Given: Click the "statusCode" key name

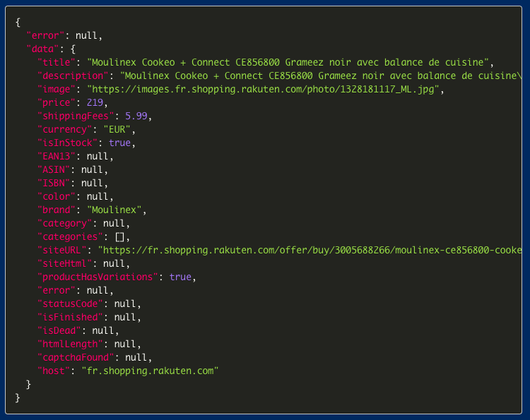Looking at the screenshot, I should point(70,304).
